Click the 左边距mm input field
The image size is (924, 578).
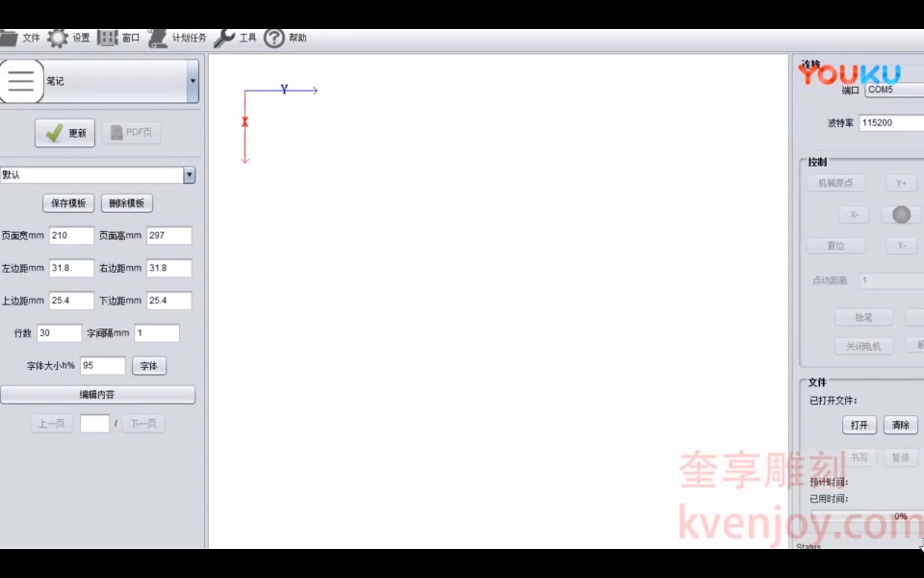tap(71, 268)
